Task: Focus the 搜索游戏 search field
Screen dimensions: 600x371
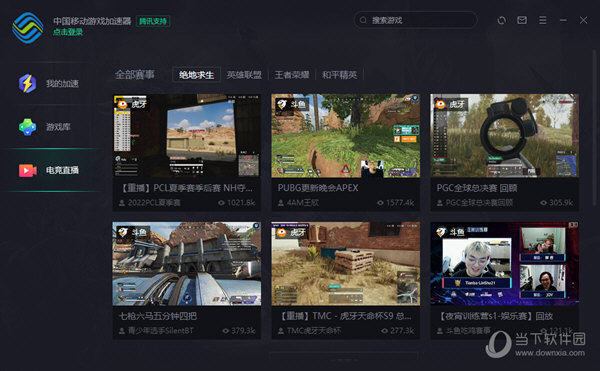Action: 415,20
